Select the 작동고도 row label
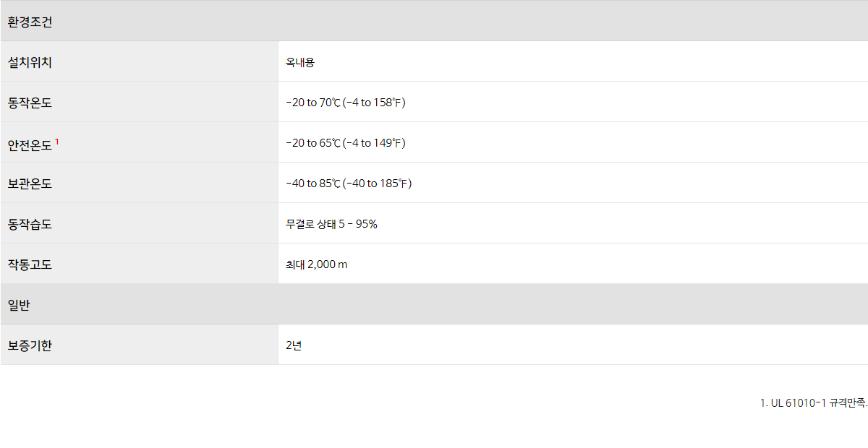Viewport: 868px width, 448px height. [x=30, y=264]
